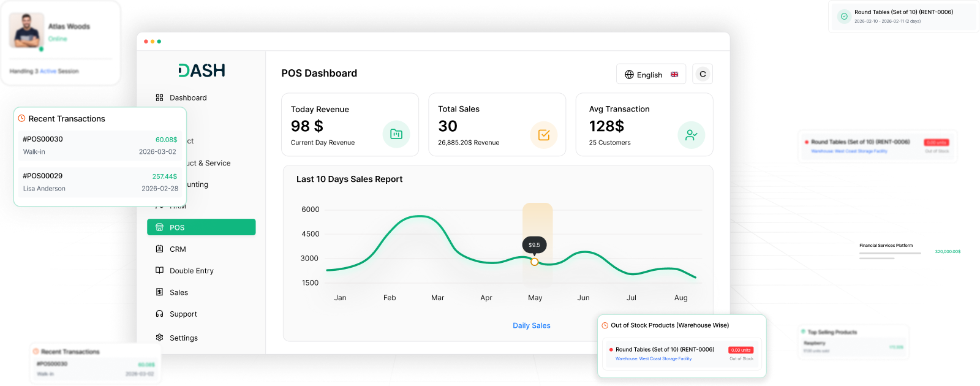Click the Double Entry book icon

coord(159,270)
